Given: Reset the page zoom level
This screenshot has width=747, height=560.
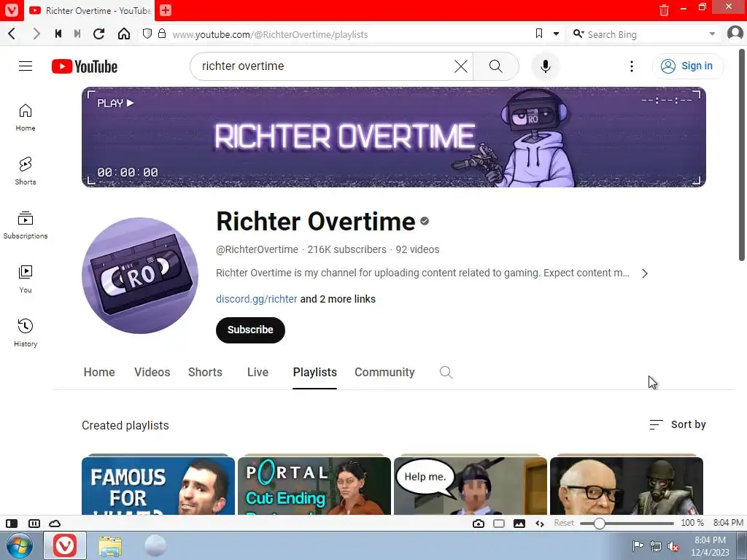Looking at the screenshot, I should coord(564,523).
